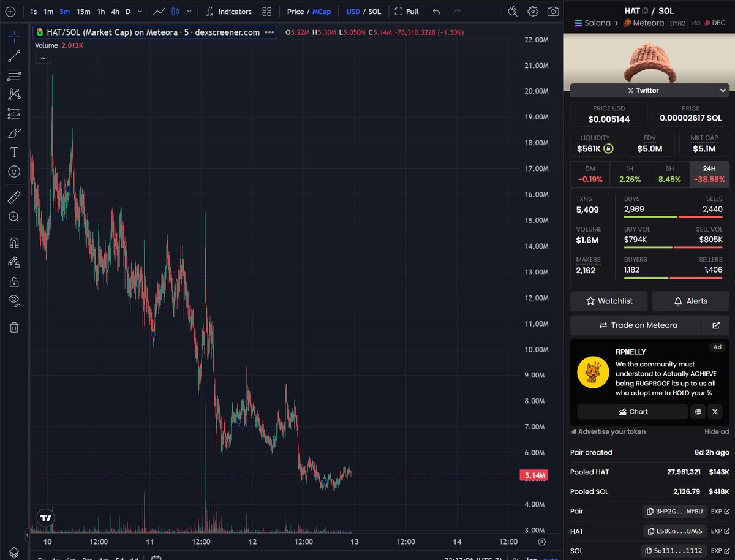Collapse the left drawing toolbar

coord(27,534)
